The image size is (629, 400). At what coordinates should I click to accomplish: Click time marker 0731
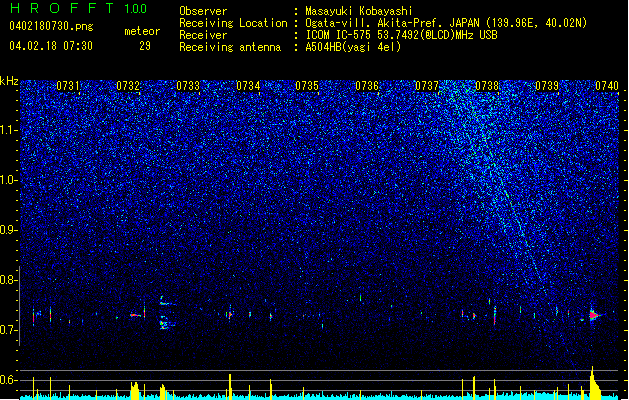(x=68, y=86)
